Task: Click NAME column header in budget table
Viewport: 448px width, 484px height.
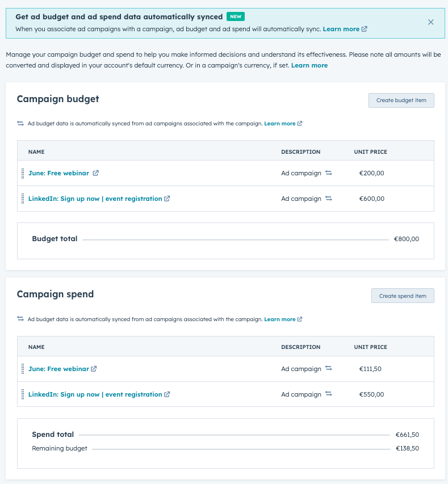Action: [36, 152]
